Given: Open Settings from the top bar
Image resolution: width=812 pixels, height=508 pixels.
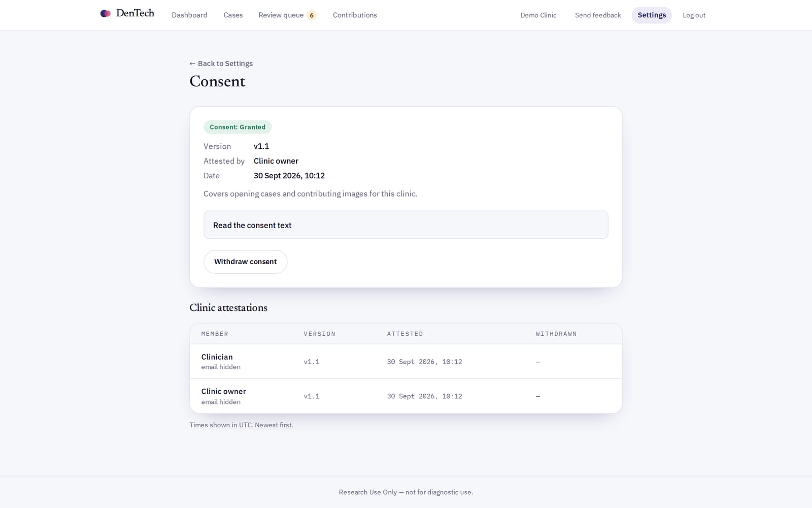Looking at the screenshot, I should pyautogui.click(x=652, y=15).
